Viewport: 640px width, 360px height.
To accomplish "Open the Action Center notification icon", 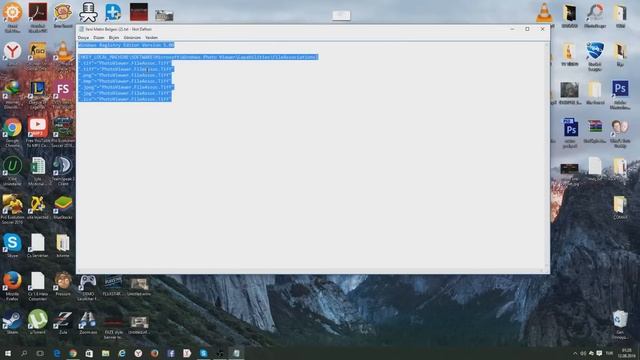I will pyautogui.click(x=599, y=353).
